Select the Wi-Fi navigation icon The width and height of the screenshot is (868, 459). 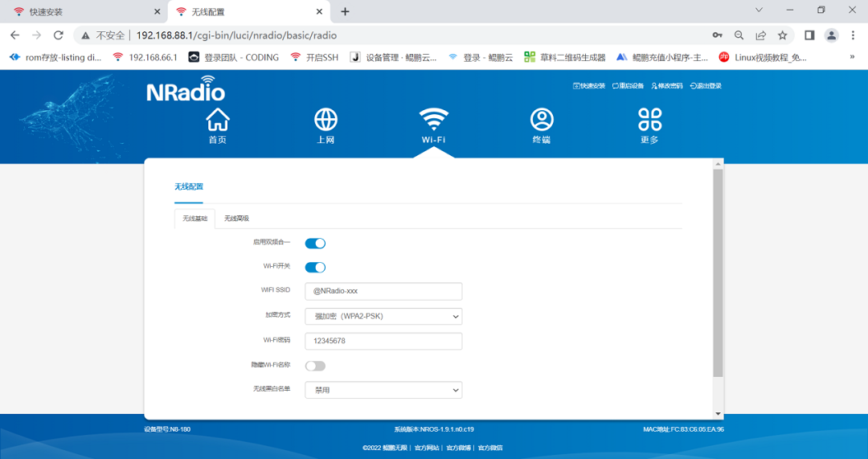tap(433, 120)
